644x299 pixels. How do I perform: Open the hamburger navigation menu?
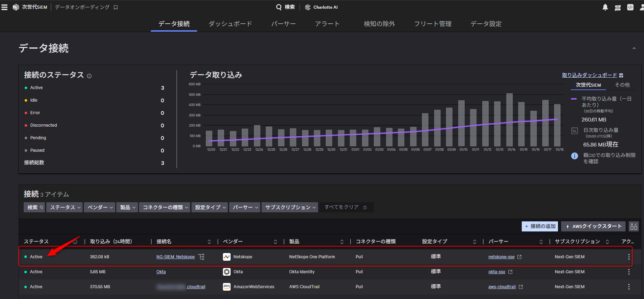[x=5, y=7]
